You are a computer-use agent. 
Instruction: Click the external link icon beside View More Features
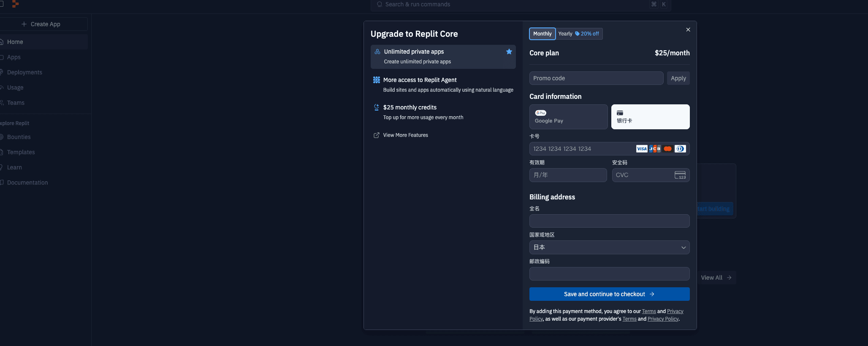click(377, 135)
